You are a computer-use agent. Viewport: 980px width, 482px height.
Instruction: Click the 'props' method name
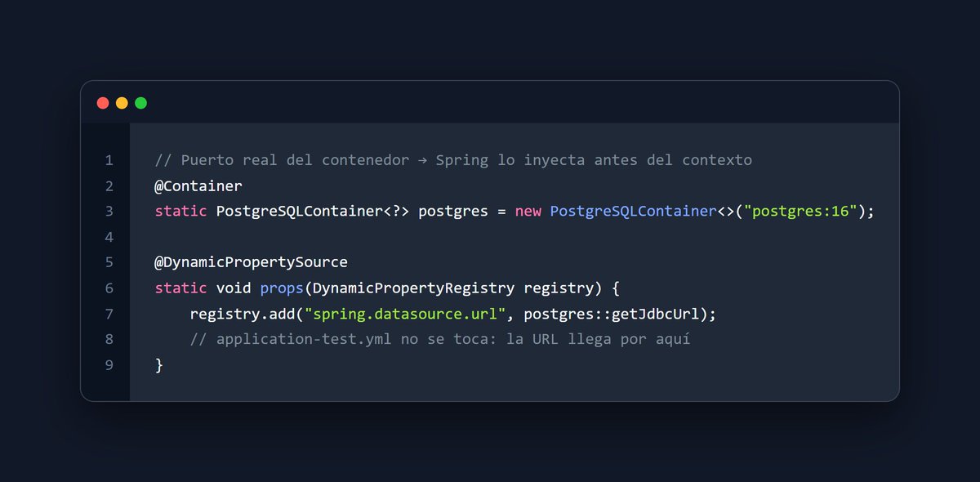[x=282, y=288]
